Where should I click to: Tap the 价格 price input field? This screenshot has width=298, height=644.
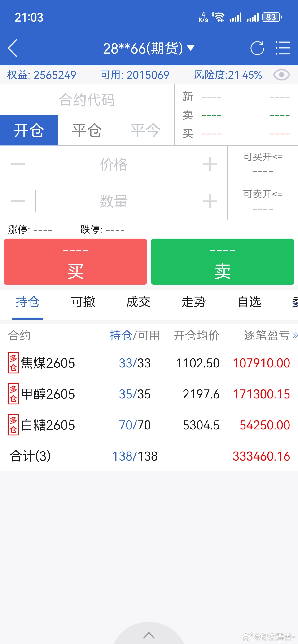(114, 165)
